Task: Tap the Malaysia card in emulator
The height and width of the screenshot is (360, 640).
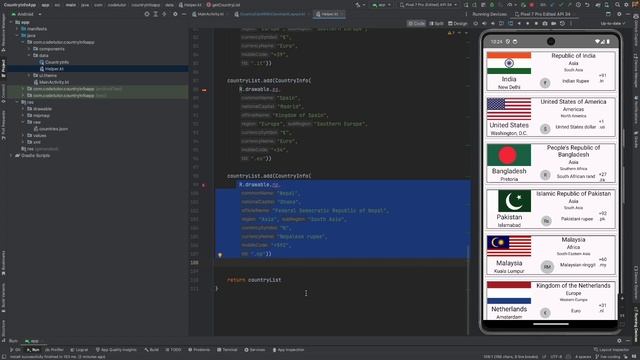Action: [551, 255]
